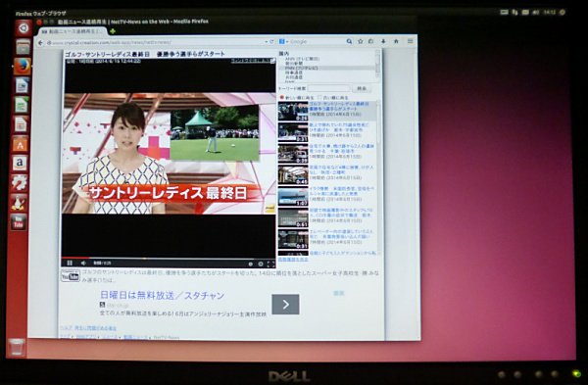
Task: Open the Firefox hamburger menu
Action: [411, 41]
